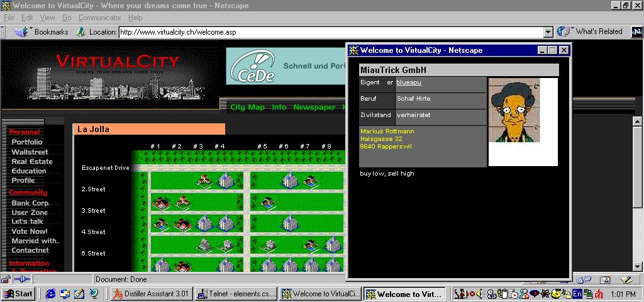
Task: Click the Location page-proxy icon beside the URL
Action: click(x=81, y=31)
